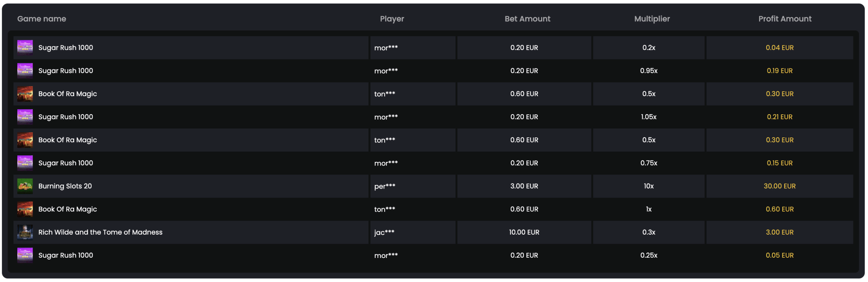Click the Bet Amount column header
Image resolution: width=868 pixels, height=282 pixels.
527,19
